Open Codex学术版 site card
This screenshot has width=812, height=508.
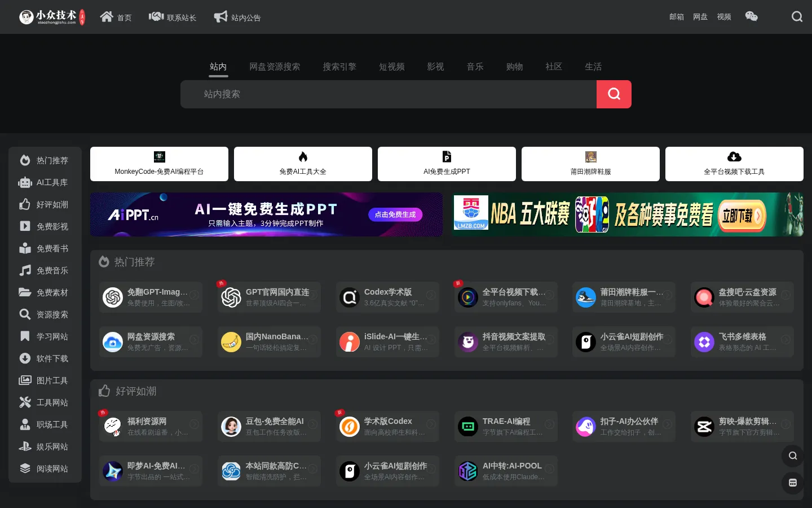tap(387, 297)
